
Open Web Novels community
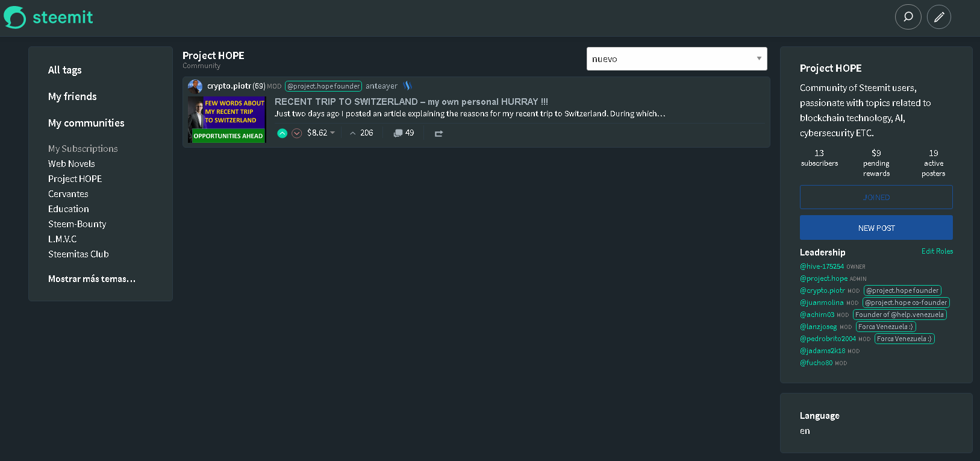[72, 164]
